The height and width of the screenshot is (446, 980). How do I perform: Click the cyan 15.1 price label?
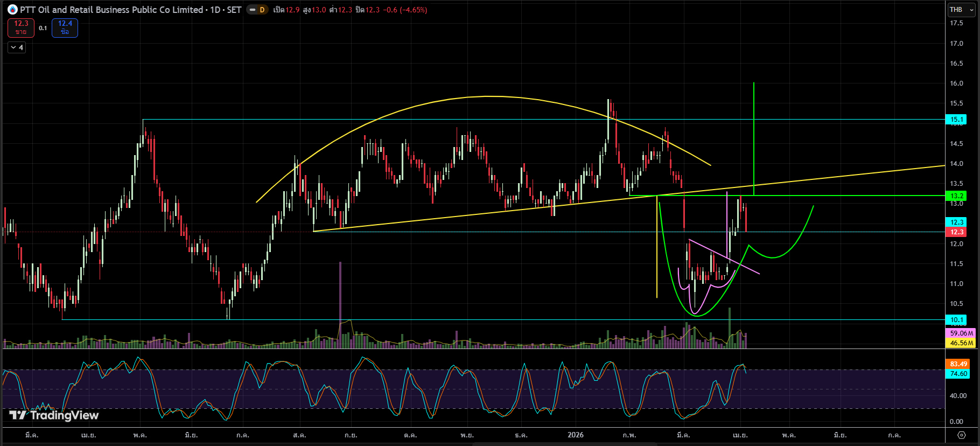coord(956,120)
